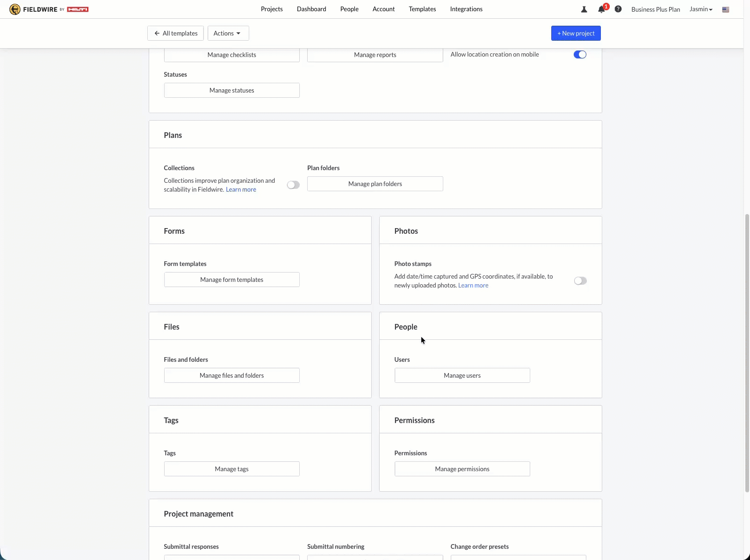Open the Jasmin user menu
This screenshot has height=560, width=750.
click(x=700, y=9)
